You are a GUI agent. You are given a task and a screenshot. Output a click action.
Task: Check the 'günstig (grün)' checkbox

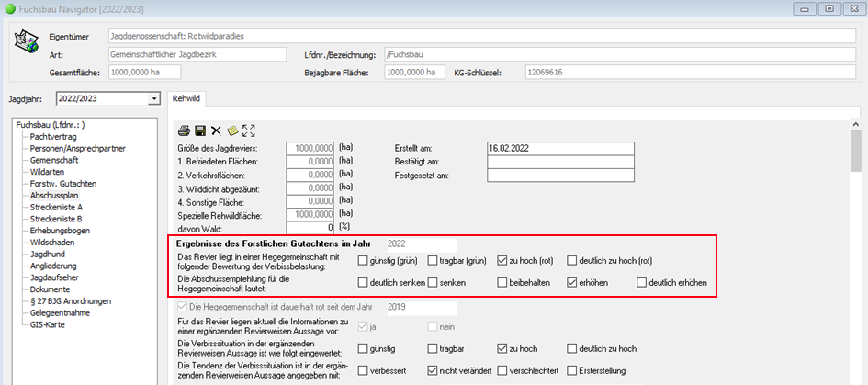click(364, 260)
